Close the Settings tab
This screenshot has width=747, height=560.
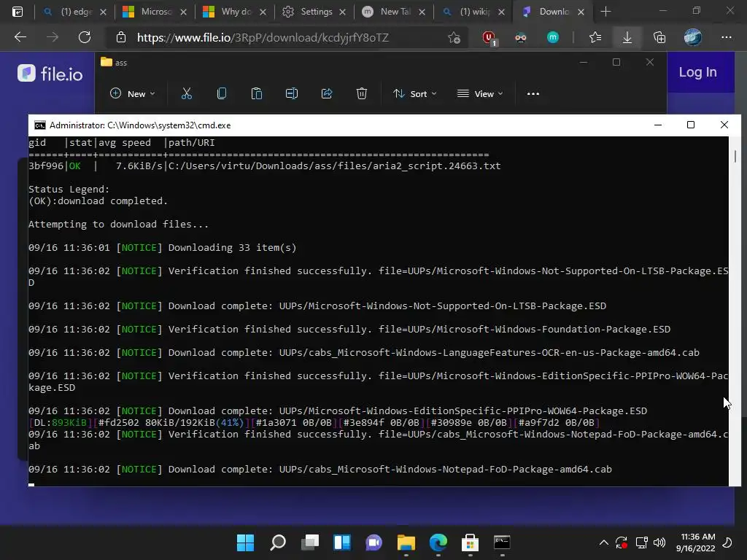(x=343, y=12)
